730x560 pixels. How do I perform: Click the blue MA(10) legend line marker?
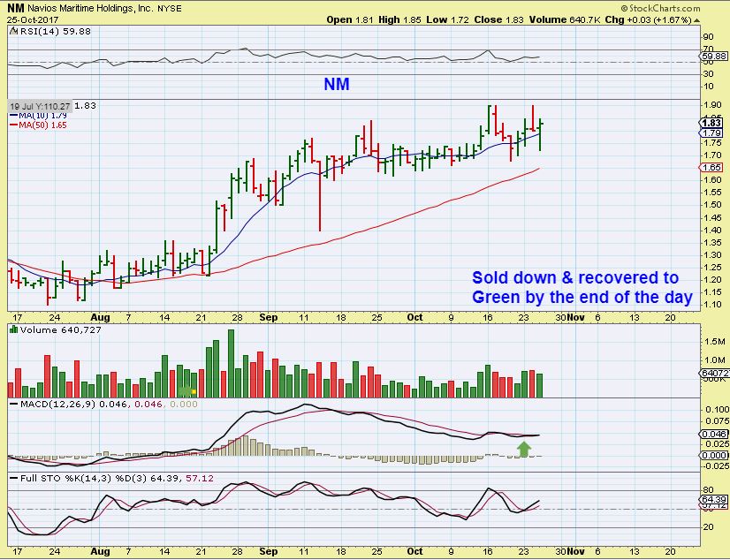[14, 116]
